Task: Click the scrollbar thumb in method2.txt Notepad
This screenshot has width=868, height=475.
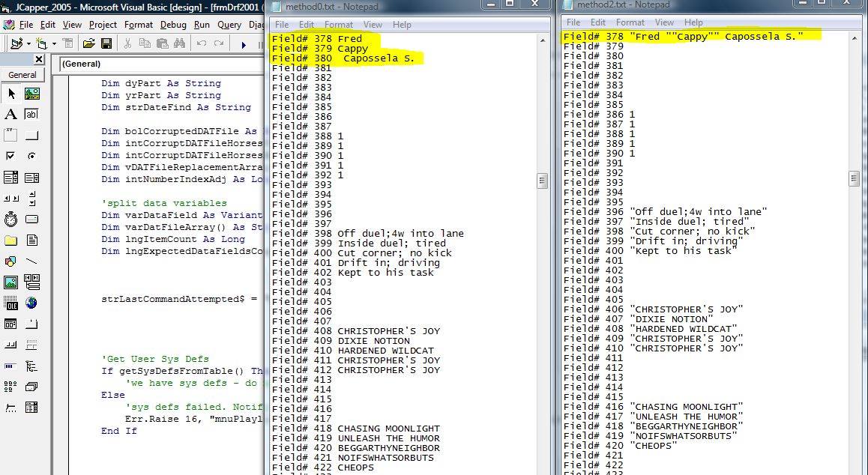Action: point(854,178)
